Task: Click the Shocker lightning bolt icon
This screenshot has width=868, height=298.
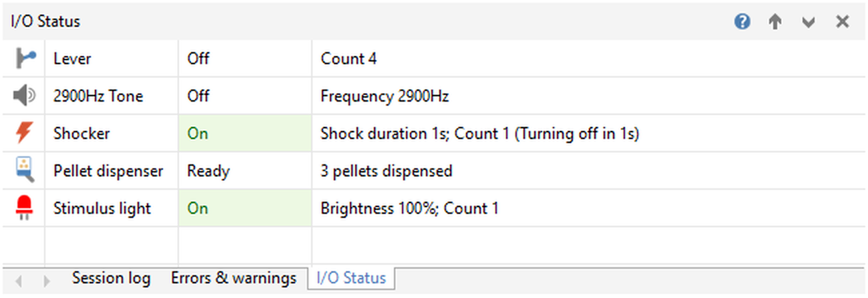Action: 24,134
